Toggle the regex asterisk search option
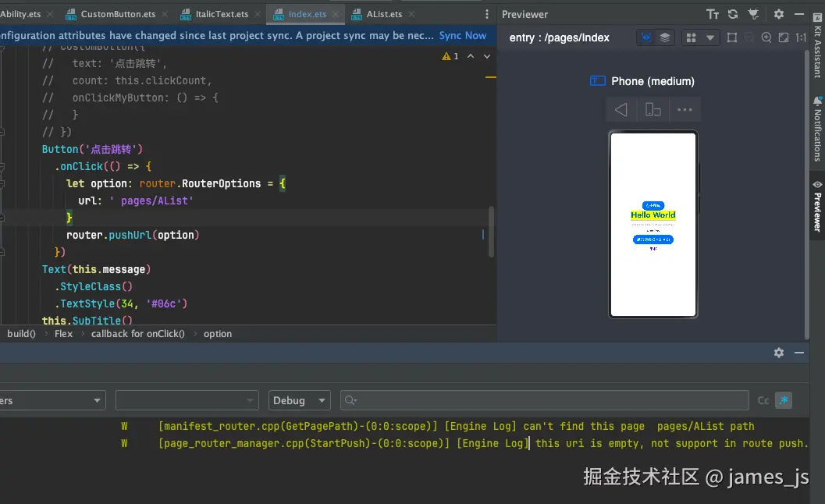Screen dimensions: 825x504 (784, 400)
